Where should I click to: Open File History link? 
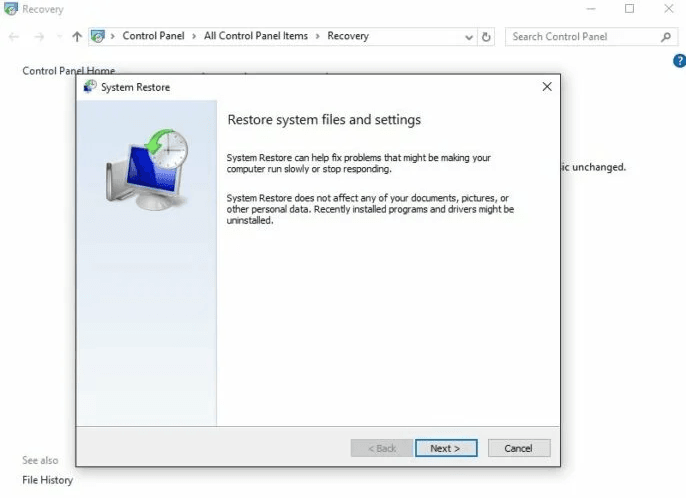47,480
